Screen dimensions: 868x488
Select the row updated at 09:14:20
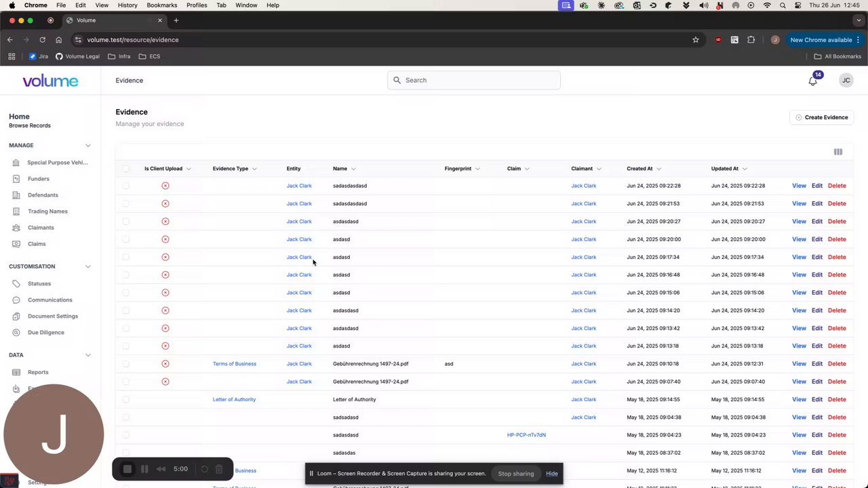125,310
